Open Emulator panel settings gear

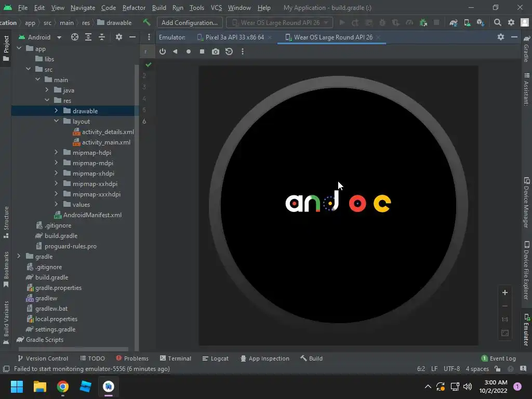(501, 37)
